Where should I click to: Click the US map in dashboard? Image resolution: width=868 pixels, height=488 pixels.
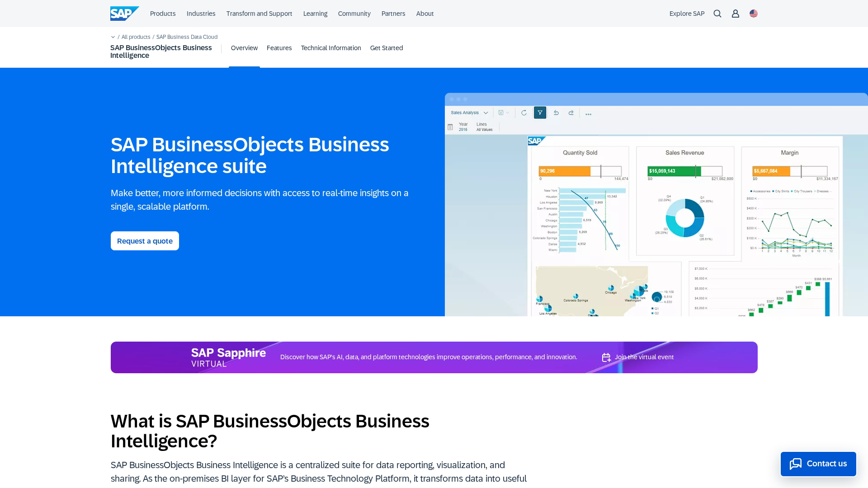point(592,291)
